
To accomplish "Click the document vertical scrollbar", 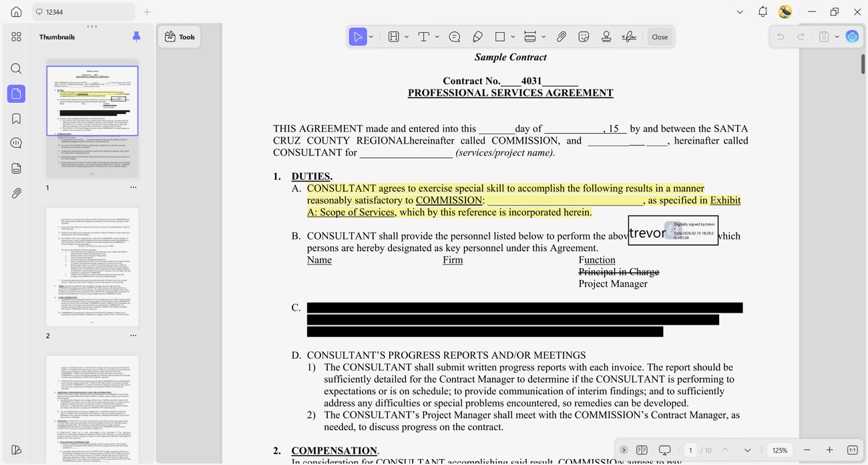I will pos(863,63).
